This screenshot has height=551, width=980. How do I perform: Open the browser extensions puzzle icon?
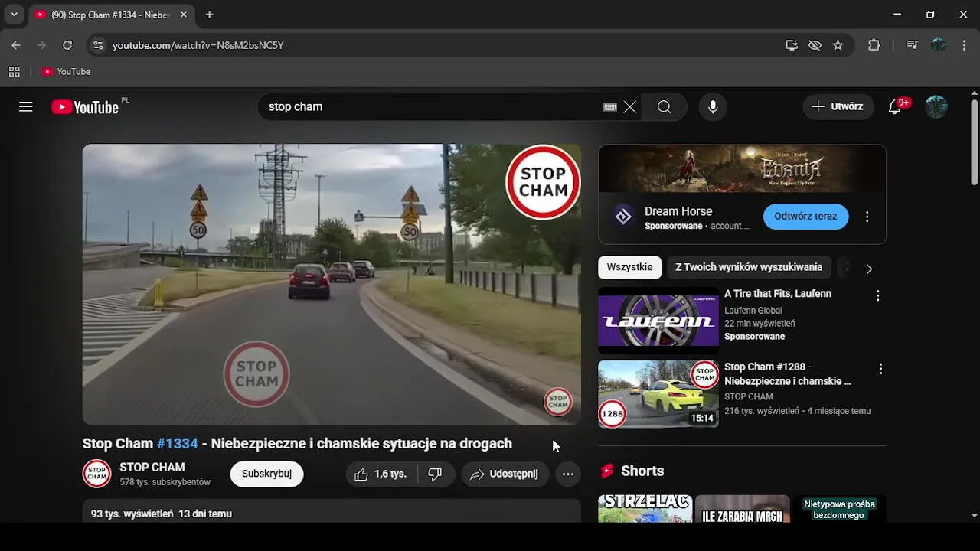point(874,45)
